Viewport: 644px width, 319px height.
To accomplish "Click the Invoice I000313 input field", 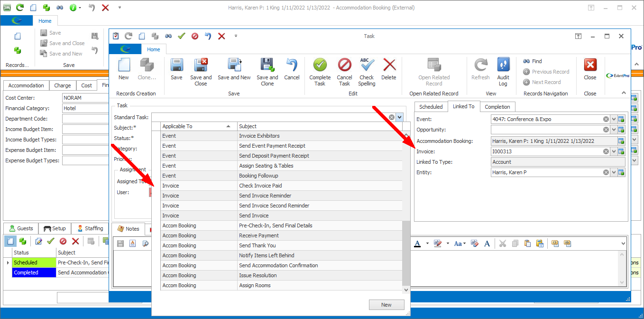I will [x=546, y=151].
